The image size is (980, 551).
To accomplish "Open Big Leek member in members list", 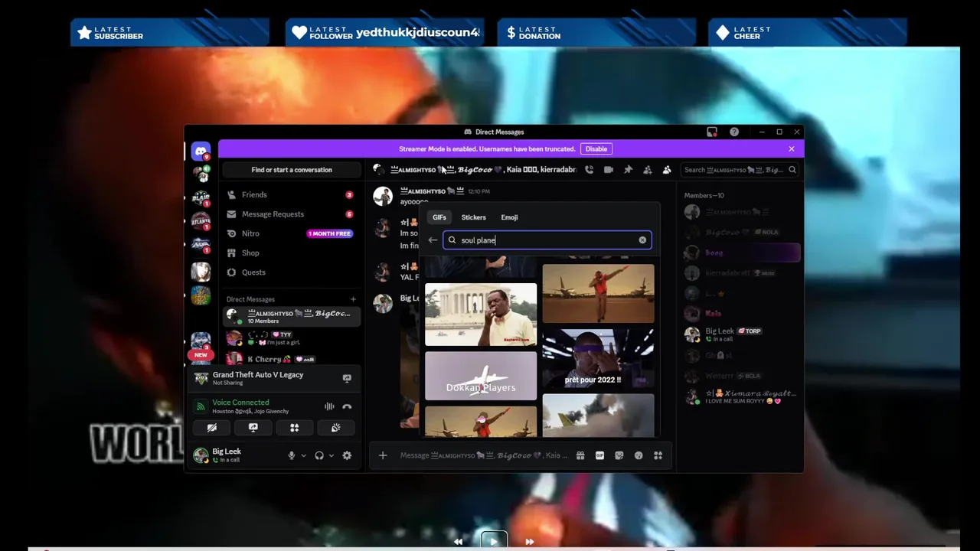I will point(741,334).
